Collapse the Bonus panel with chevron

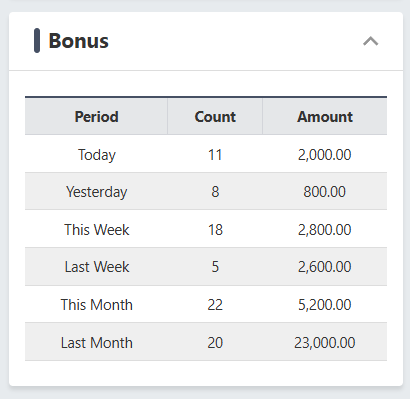tap(371, 41)
